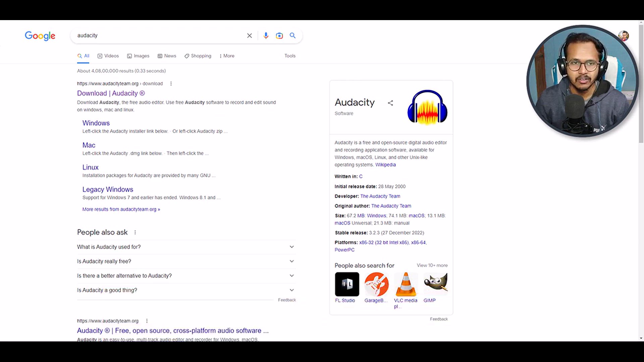Open the Linux download sitelink
644x362 pixels.
[91, 167]
